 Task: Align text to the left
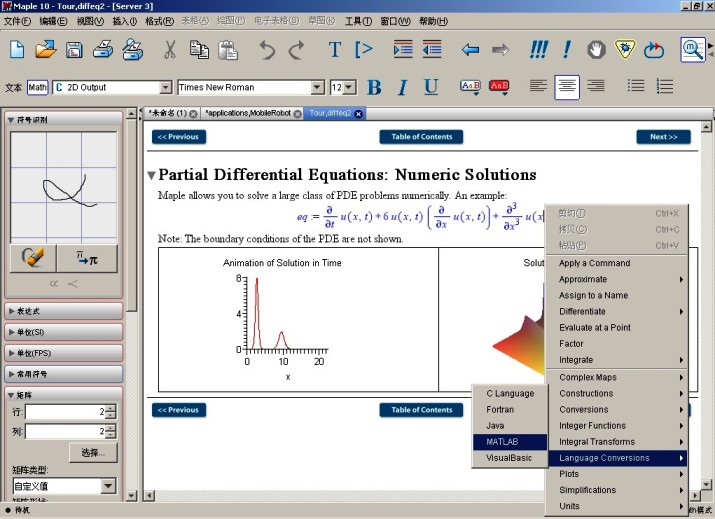[x=538, y=86]
